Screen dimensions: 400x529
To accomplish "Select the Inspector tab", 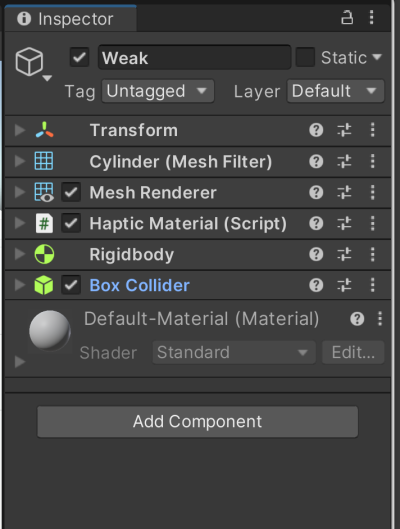I will pos(70,19).
